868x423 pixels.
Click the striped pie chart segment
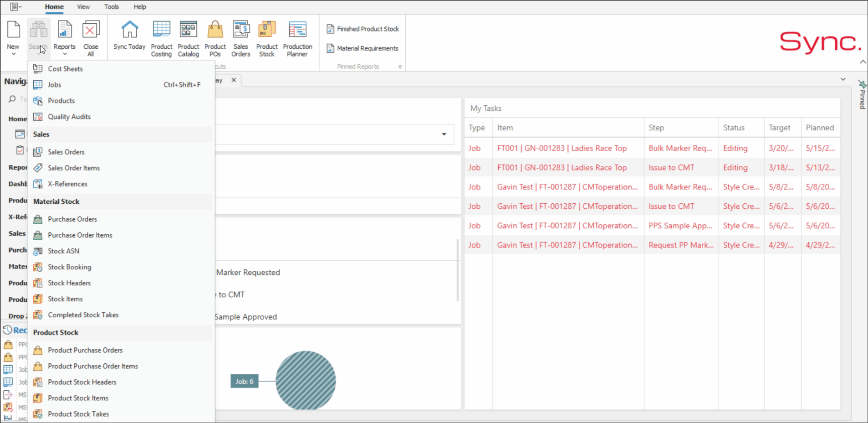[x=306, y=380]
